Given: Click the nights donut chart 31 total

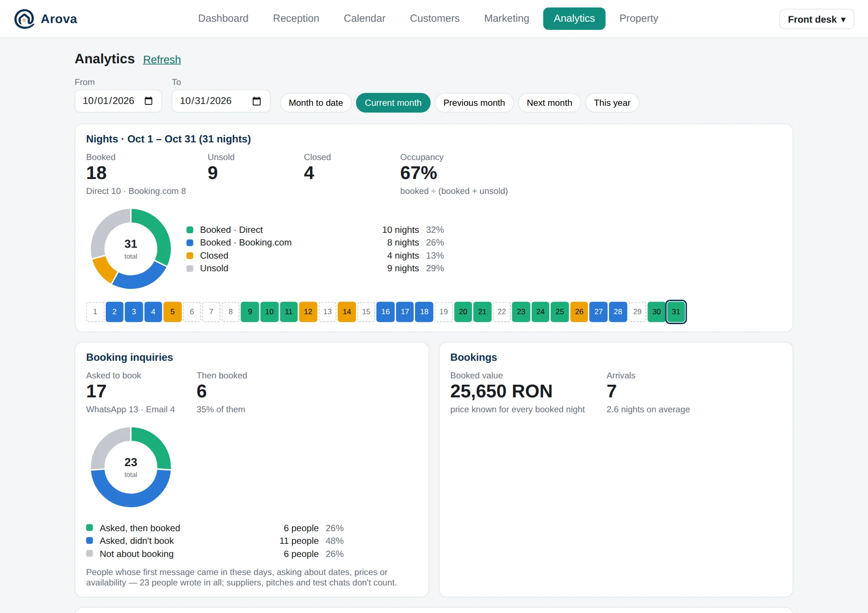Looking at the screenshot, I should point(131,249).
